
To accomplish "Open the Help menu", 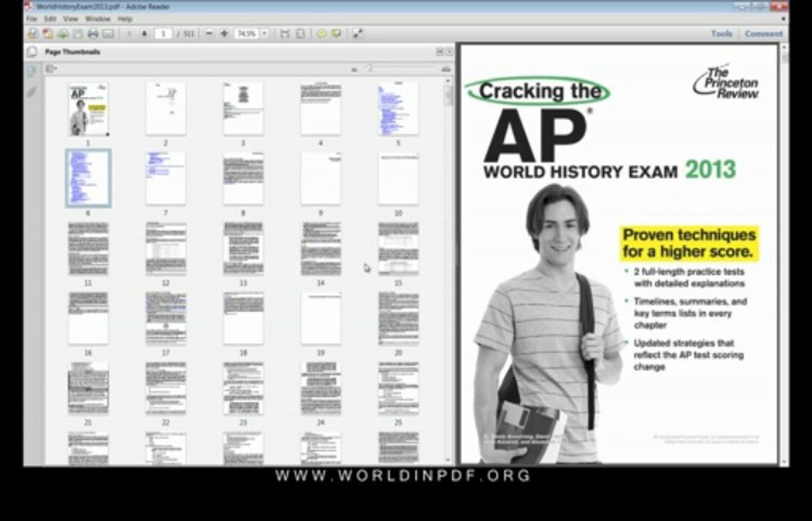I will coord(125,19).
